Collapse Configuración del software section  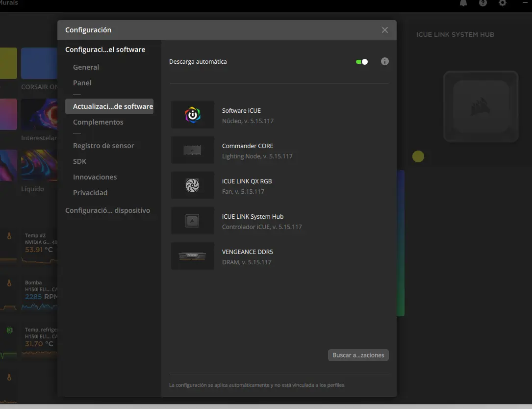[x=105, y=50]
